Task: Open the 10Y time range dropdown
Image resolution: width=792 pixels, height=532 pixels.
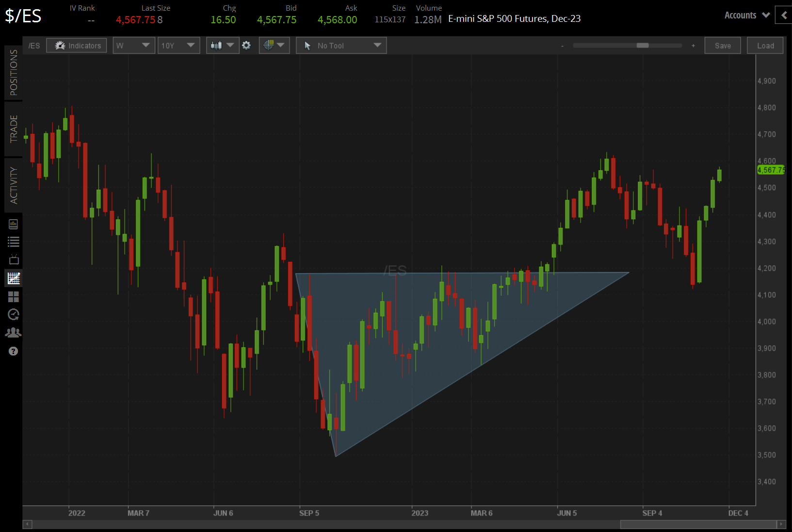Action: [178, 45]
